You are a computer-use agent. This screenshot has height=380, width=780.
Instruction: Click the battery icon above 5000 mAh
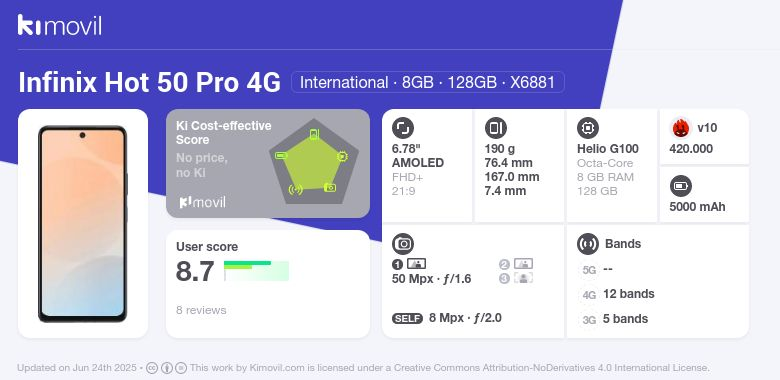[681, 187]
